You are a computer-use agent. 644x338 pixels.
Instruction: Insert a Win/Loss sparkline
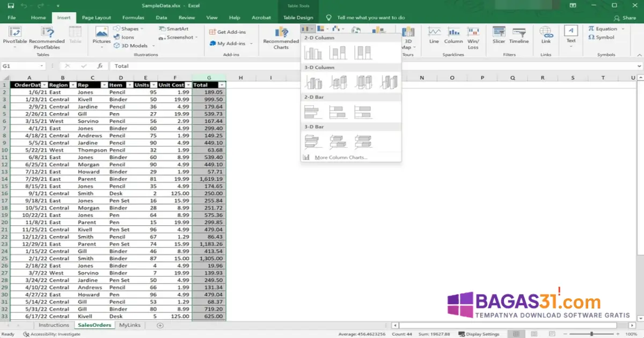pos(473,37)
